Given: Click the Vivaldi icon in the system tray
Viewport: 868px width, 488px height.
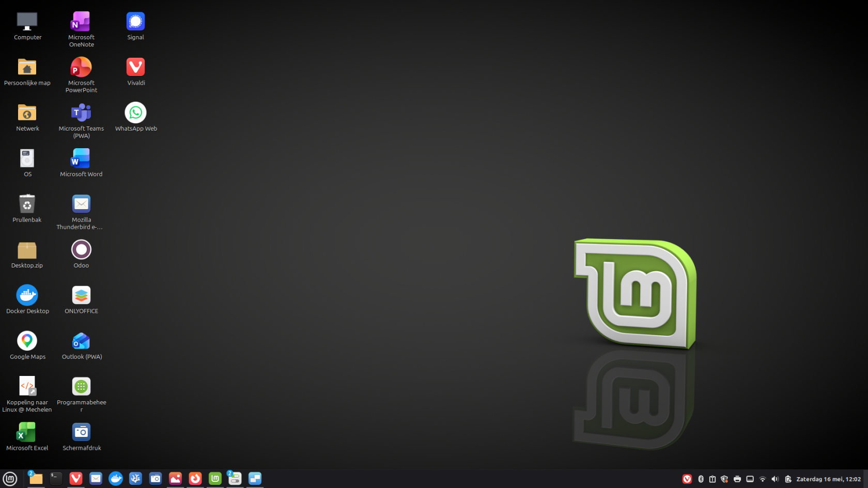Looking at the screenshot, I should (x=687, y=479).
